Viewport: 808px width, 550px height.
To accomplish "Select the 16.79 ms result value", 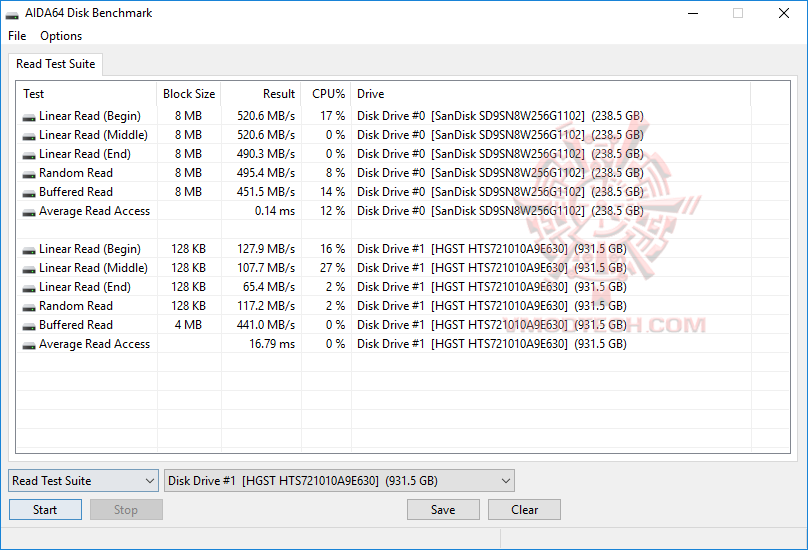I will (272, 344).
